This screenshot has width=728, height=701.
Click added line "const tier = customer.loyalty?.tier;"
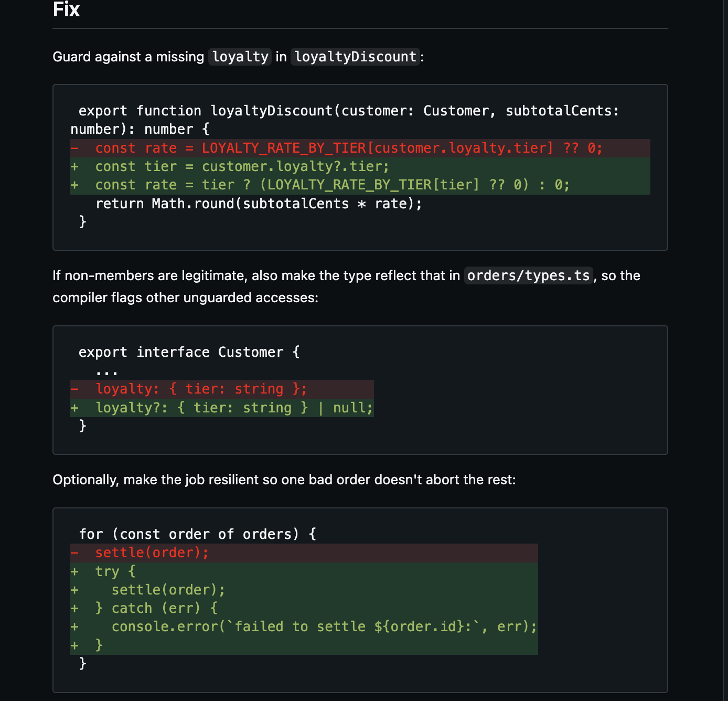[x=360, y=166]
